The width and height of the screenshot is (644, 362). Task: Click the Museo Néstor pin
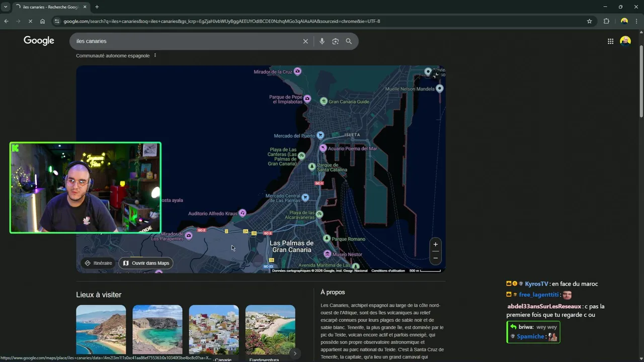[328, 254]
